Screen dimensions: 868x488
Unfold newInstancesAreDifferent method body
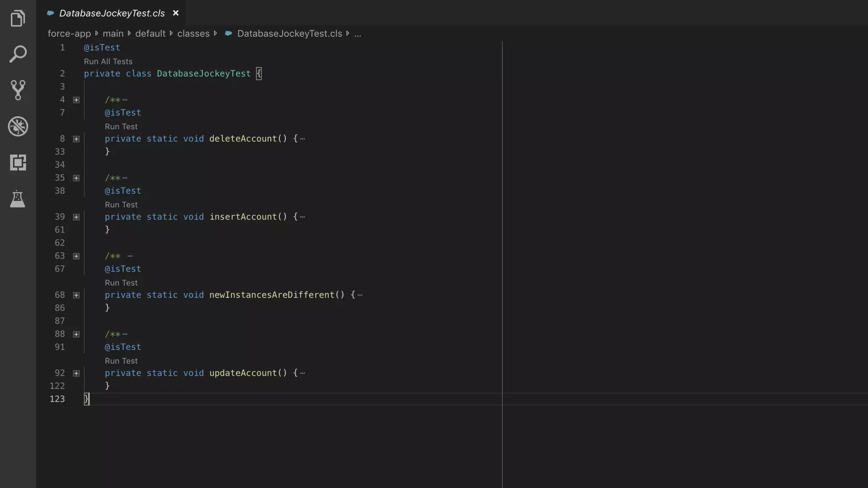tap(76, 295)
